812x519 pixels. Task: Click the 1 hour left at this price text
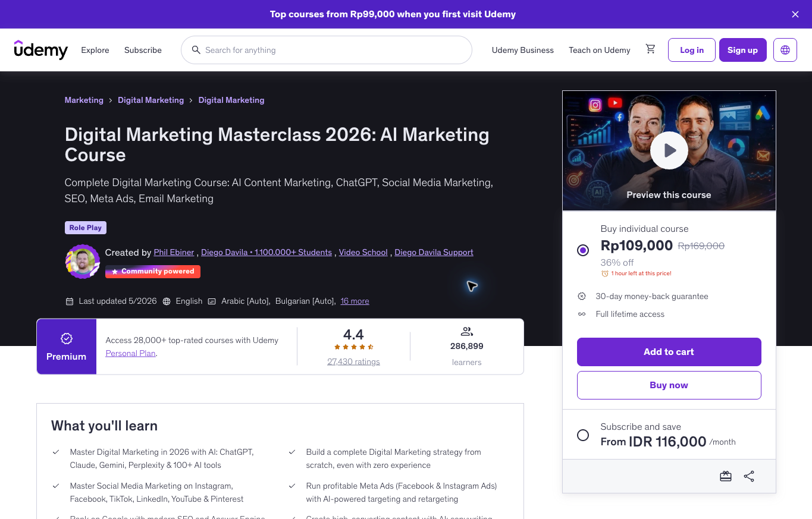coord(641,273)
